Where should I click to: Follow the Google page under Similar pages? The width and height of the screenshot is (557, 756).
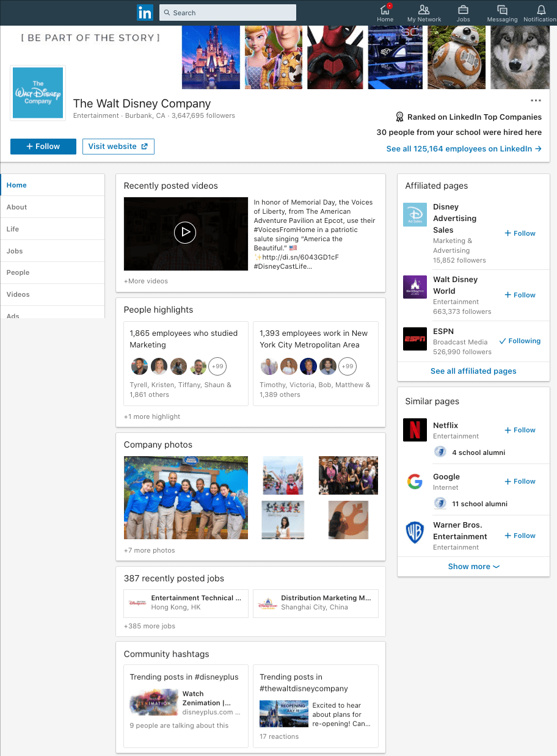pos(520,481)
